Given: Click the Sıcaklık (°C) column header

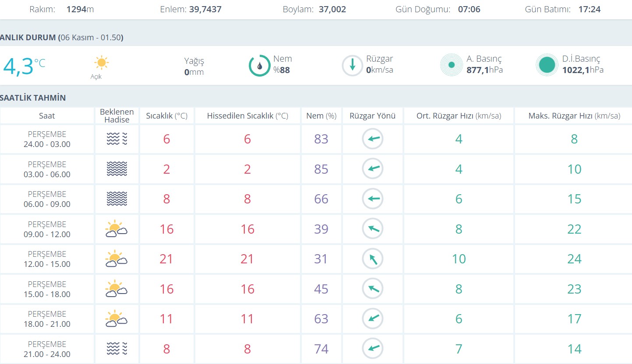Looking at the screenshot, I should coord(166,116).
